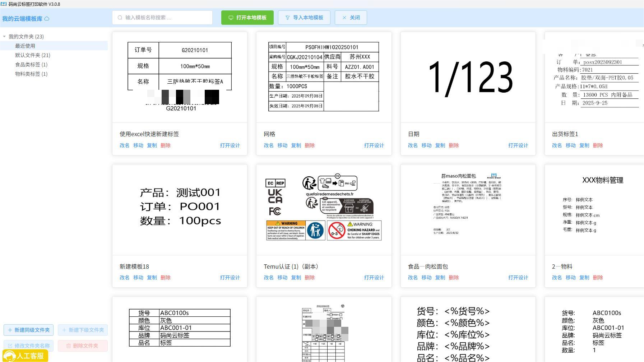
Task: Delete the 新建模板18 template
Action: 166,278
